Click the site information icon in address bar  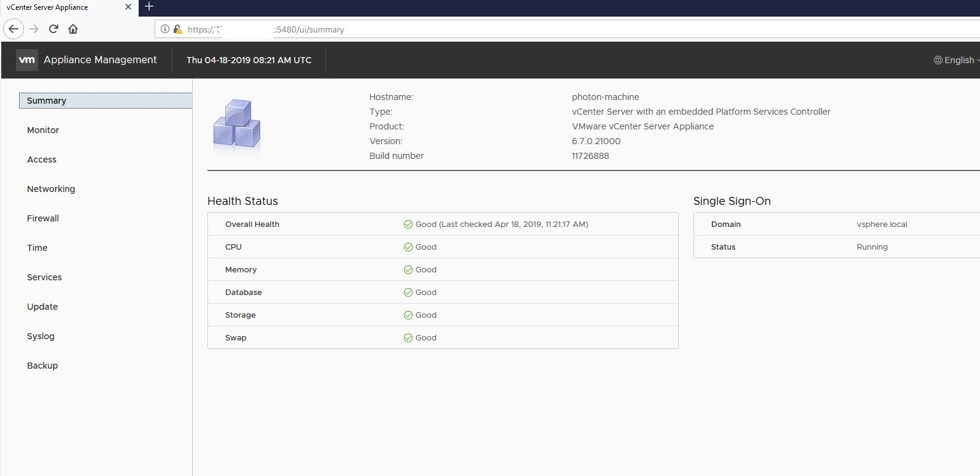(x=165, y=29)
